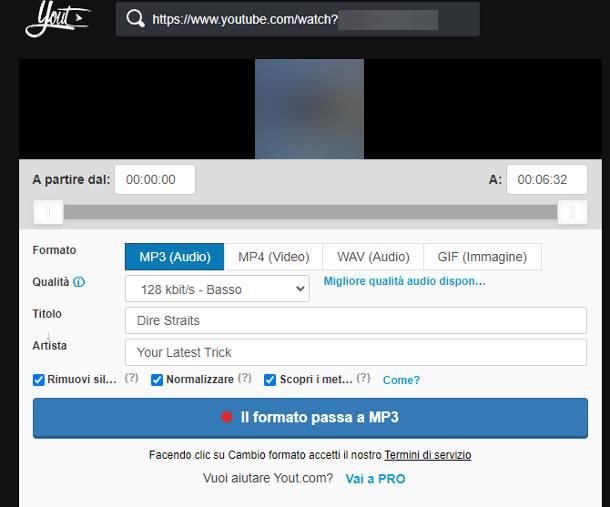Click the Artista field with Your Latest Trick
The width and height of the screenshot is (610, 507).
click(356, 352)
